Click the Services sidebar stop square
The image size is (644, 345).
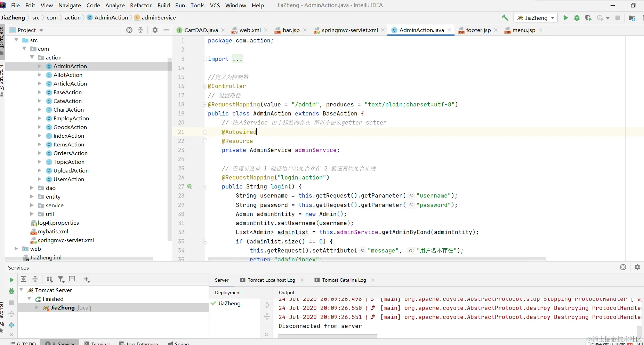11,303
